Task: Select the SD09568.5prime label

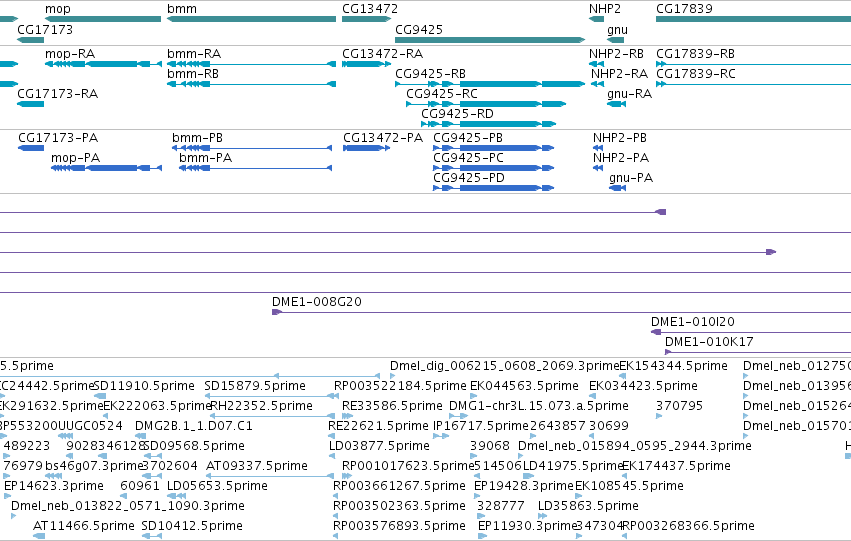Action: [x=194, y=445]
